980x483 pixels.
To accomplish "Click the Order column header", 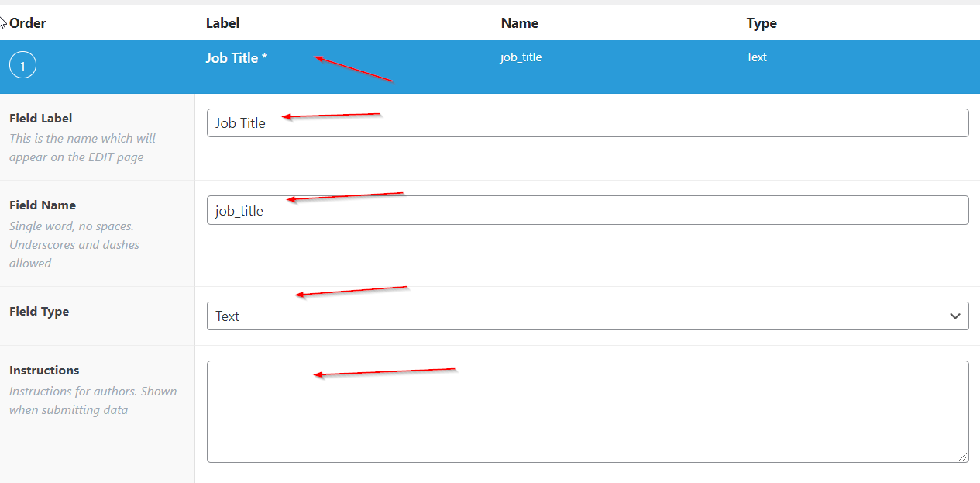I will click(27, 23).
